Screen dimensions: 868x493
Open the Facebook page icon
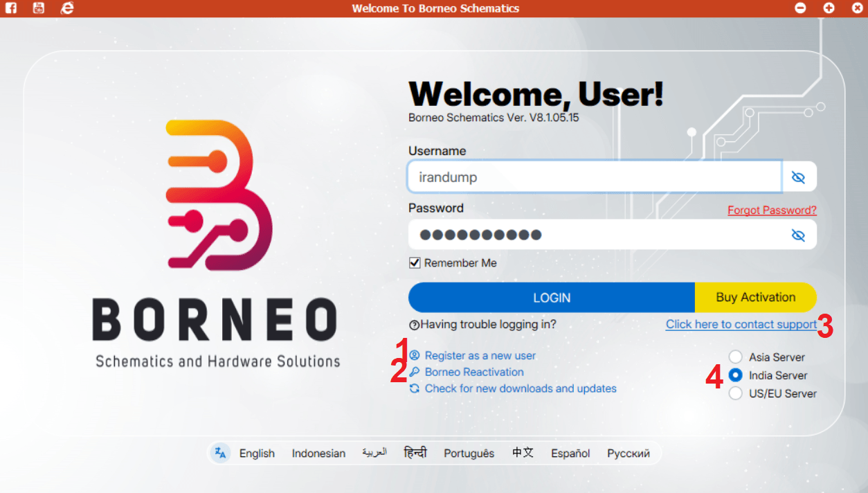click(11, 8)
